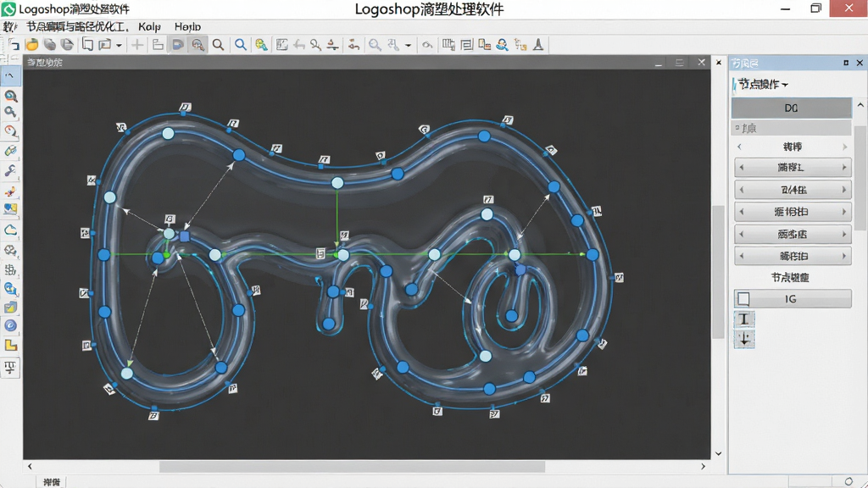Click the status bar tab at bottom left
Viewport: 868px width, 488px height.
[x=52, y=482]
